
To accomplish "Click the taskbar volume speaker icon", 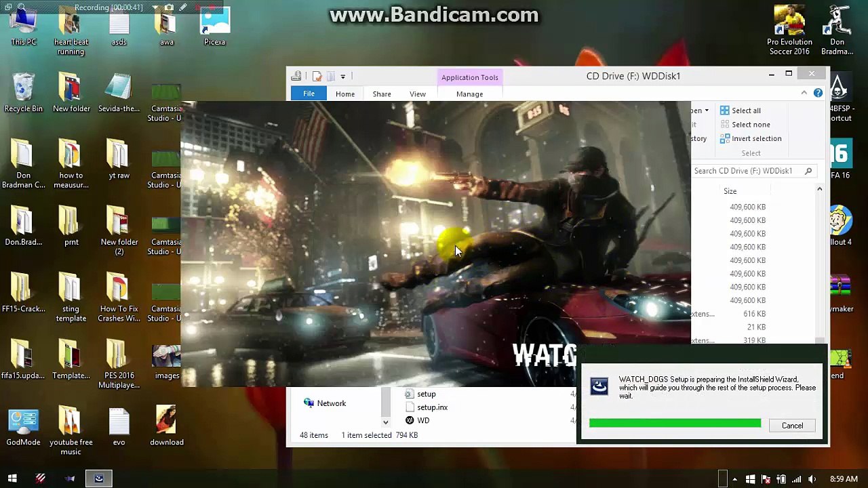I will click(812, 480).
